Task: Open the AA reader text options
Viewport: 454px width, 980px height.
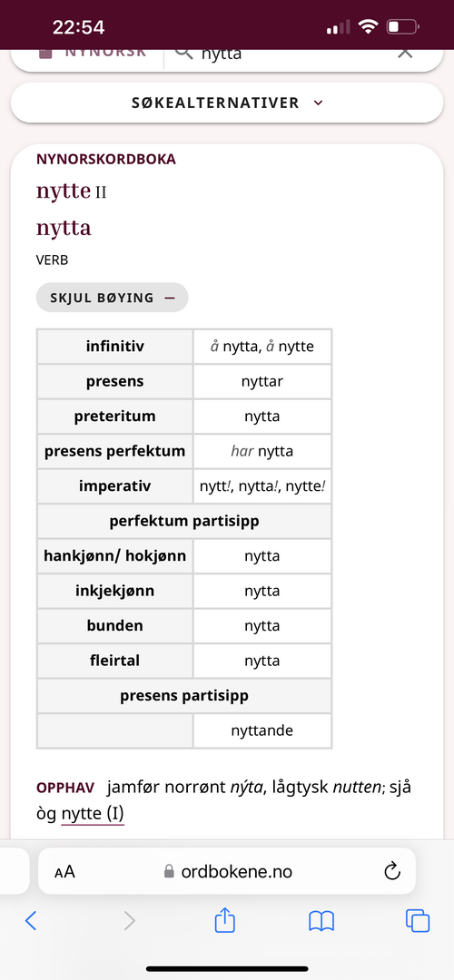Action: pos(64,872)
